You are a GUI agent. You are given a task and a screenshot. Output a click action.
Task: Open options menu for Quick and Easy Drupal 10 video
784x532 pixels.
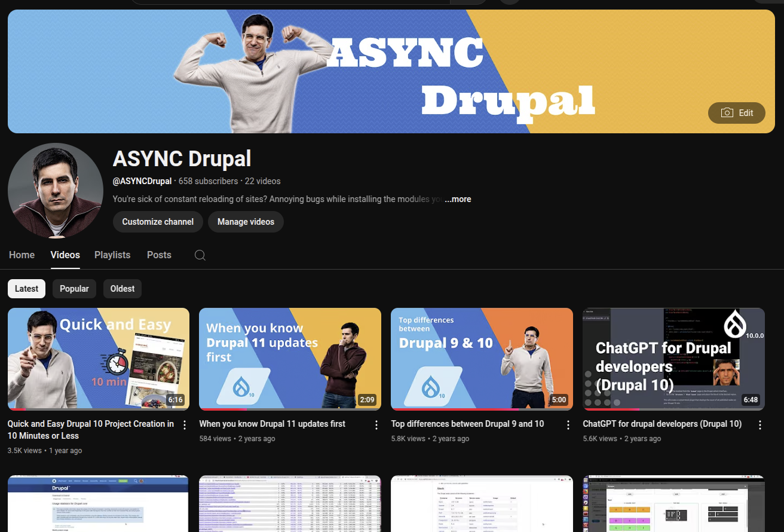click(185, 425)
